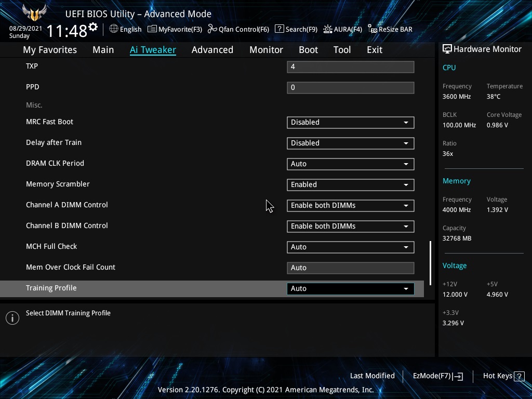Click the settings gear icon beside the clock
532x399 pixels.
point(93,27)
